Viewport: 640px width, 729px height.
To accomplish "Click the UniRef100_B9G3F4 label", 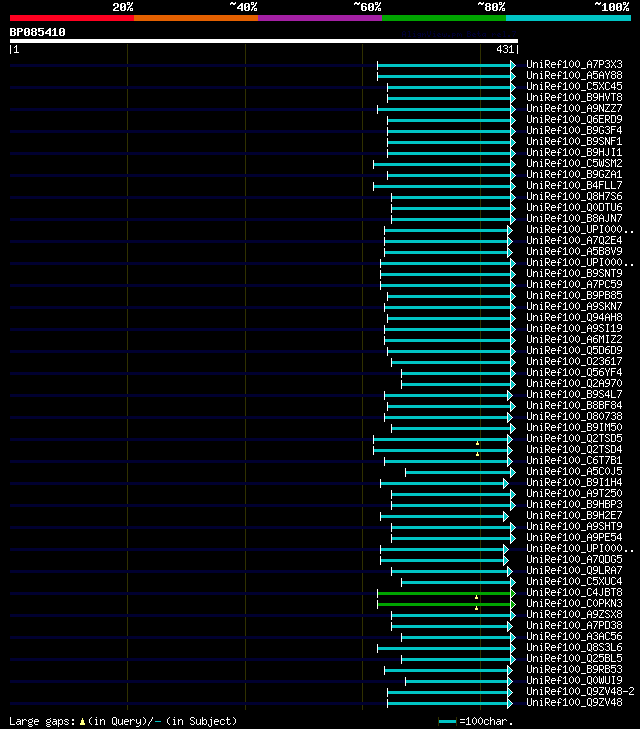I will [574, 131].
